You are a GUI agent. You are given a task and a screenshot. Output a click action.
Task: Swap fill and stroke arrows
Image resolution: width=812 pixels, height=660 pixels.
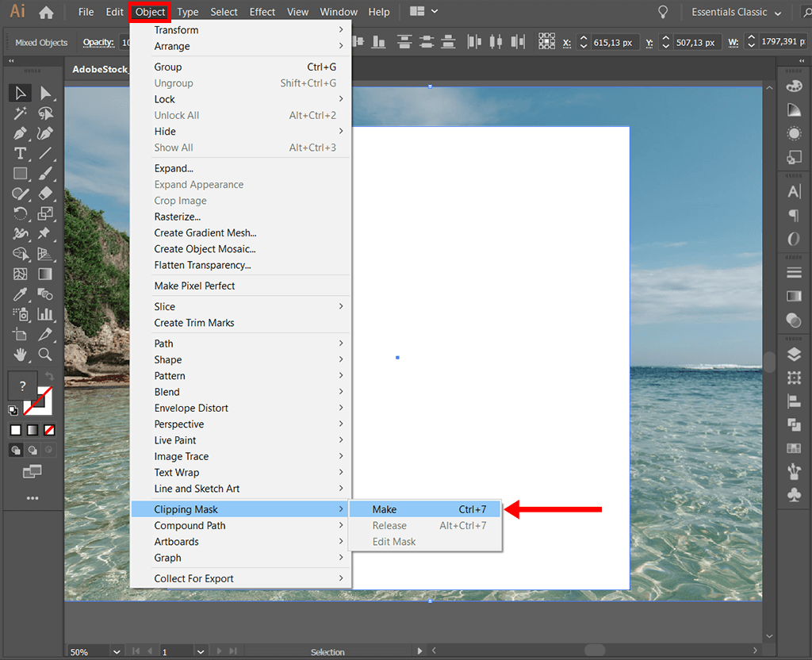pyautogui.click(x=49, y=375)
